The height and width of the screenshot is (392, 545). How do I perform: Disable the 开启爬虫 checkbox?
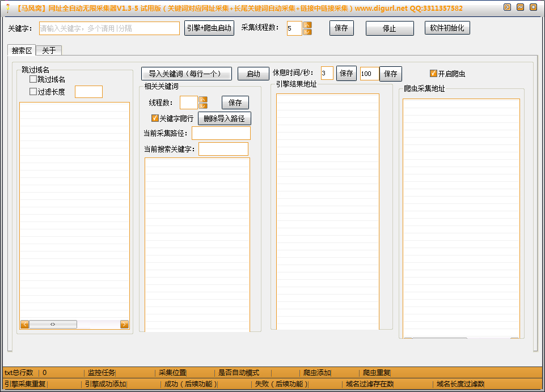432,74
